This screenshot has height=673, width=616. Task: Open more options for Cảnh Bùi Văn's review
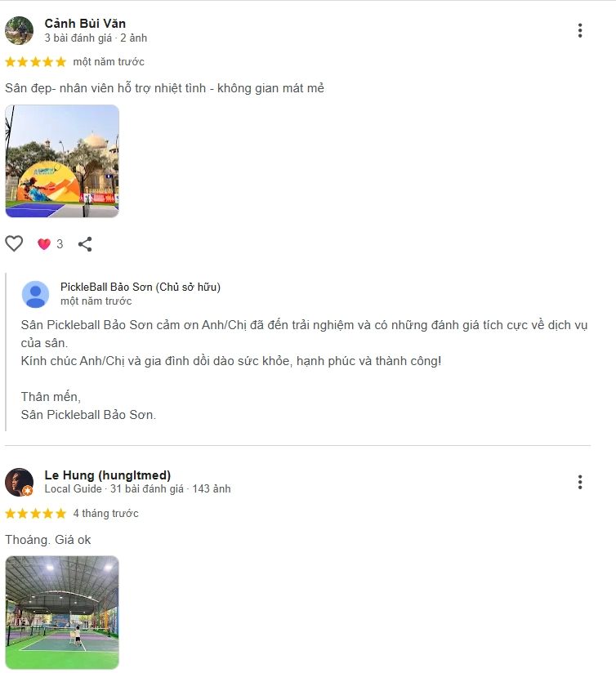coord(580,30)
